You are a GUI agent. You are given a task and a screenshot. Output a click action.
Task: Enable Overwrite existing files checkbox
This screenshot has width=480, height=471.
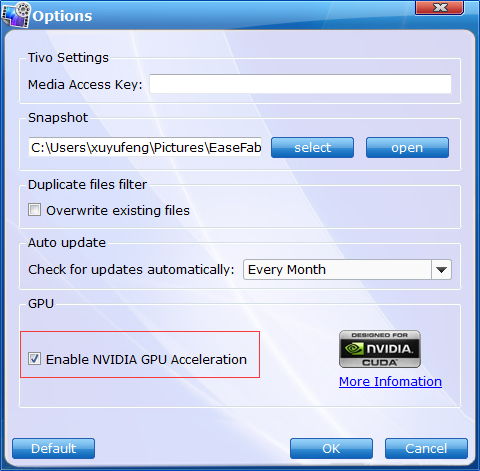34,210
